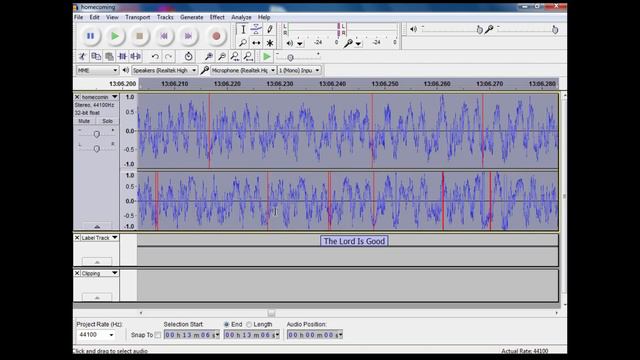The width and height of the screenshot is (640, 360).
Task: Click the Stop transport button
Action: [140, 36]
